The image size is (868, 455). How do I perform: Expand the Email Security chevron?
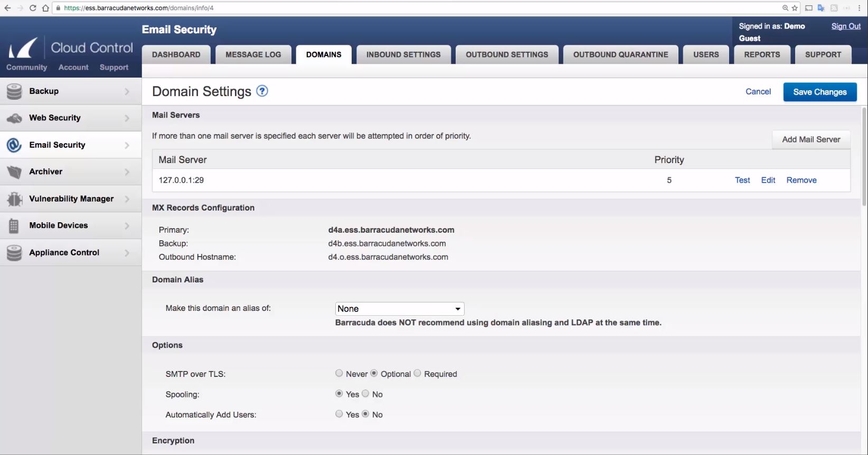tap(127, 145)
